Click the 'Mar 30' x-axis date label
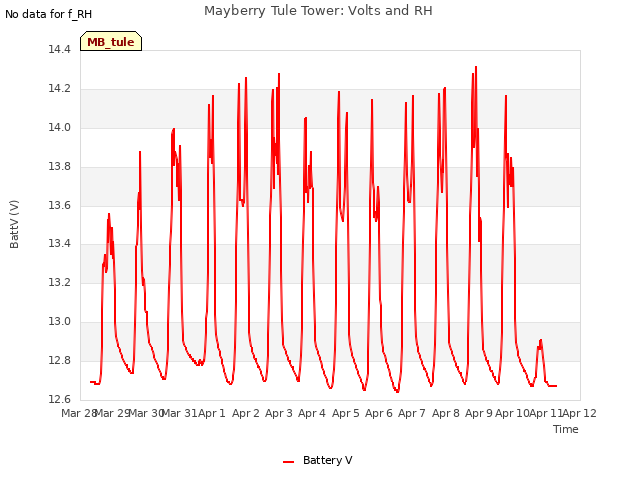The height and width of the screenshot is (480, 640). click(146, 413)
